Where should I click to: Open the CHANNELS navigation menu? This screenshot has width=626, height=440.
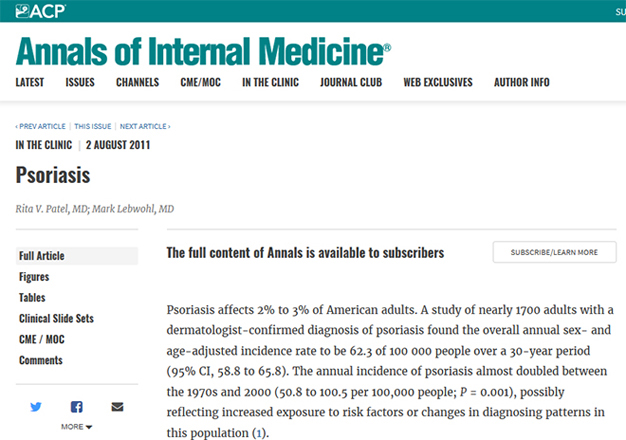[137, 82]
